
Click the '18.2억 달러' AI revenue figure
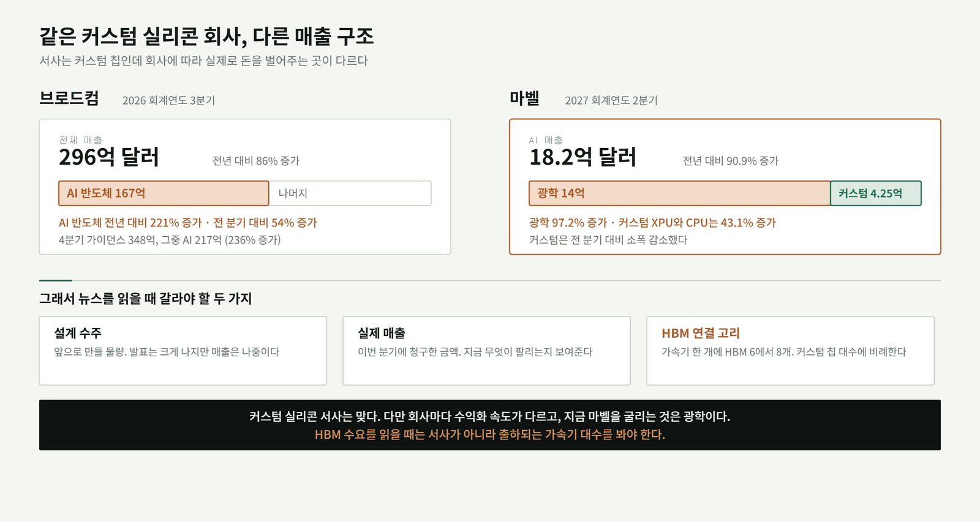pos(582,157)
